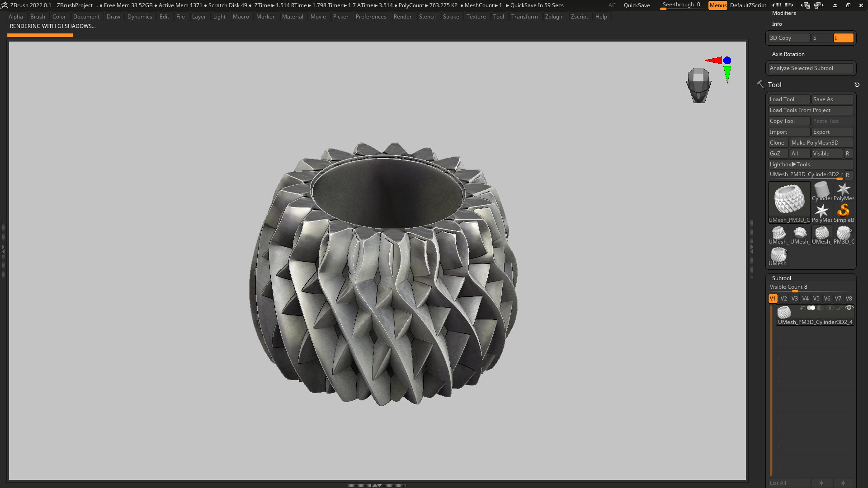Expand the Modifiers section
The width and height of the screenshot is (868, 488).
(784, 13)
